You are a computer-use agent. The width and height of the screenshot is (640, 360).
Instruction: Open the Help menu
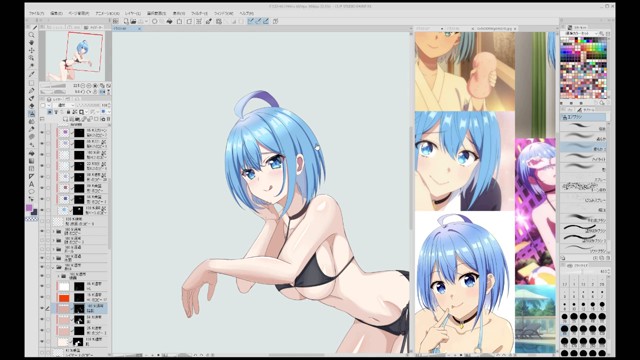pyautogui.click(x=247, y=13)
